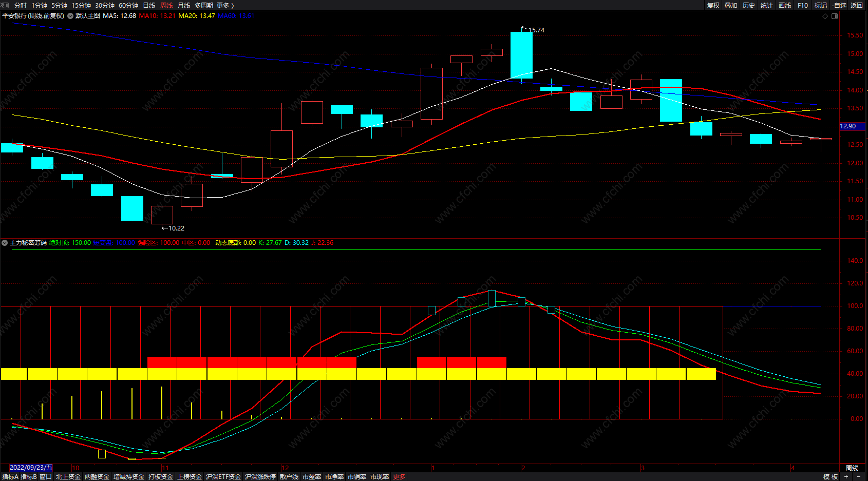Expand the 主力秘密筹码 indicator dropdown arrow
Screen dimensions: 868x481
point(5,243)
